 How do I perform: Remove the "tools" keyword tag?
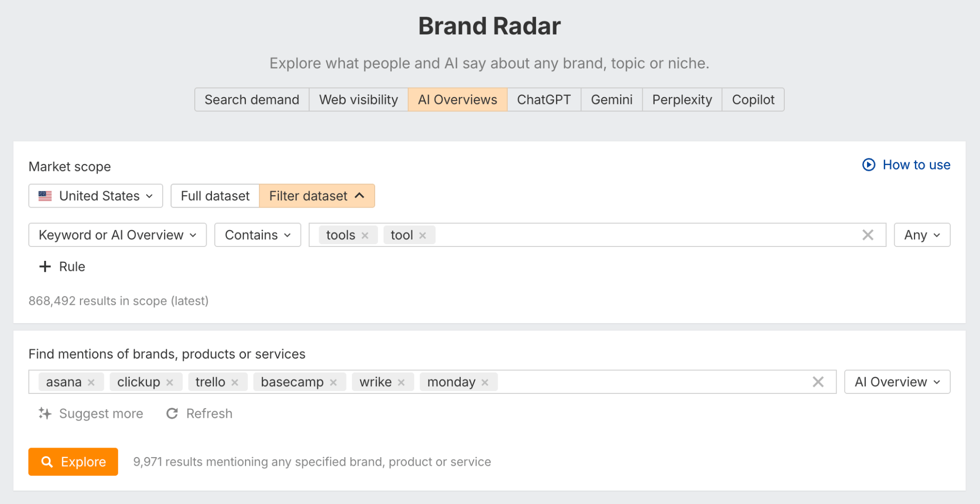click(365, 235)
